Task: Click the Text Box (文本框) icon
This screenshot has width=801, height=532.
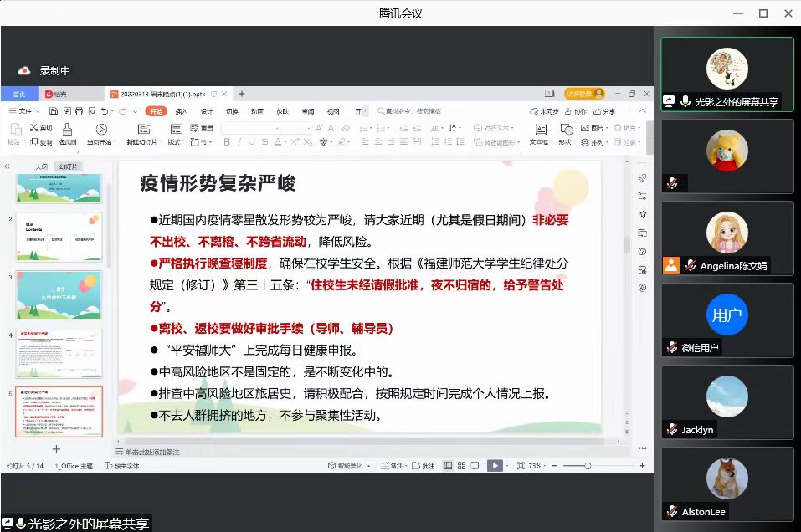Action: point(540,133)
